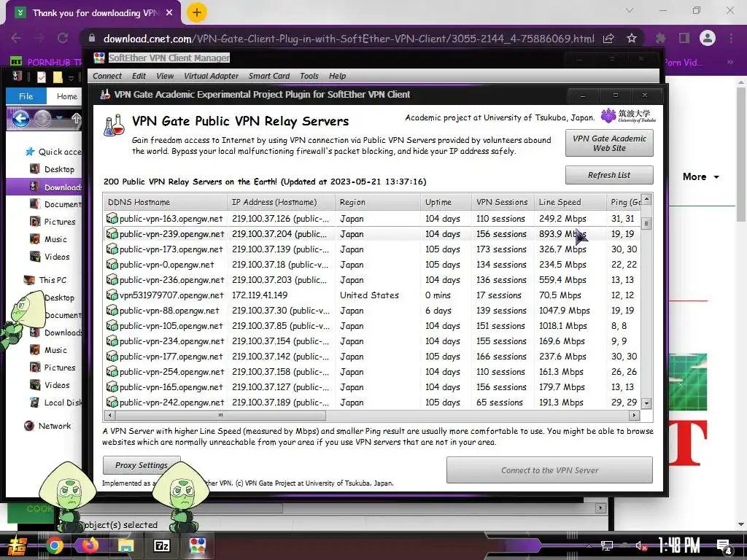747x560 pixels.
Task: Open the Connect menu in SoftEther
Action: (x=107, y=76)
